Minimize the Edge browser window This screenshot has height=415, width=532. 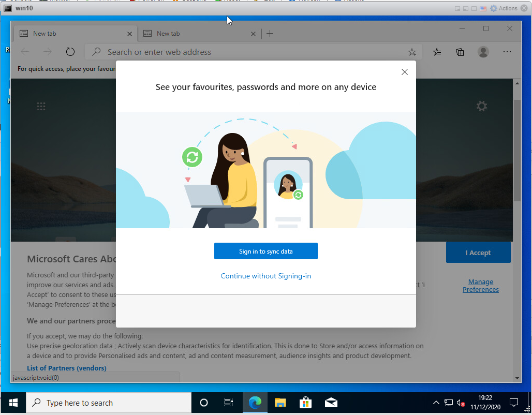[x=462, y=28]
